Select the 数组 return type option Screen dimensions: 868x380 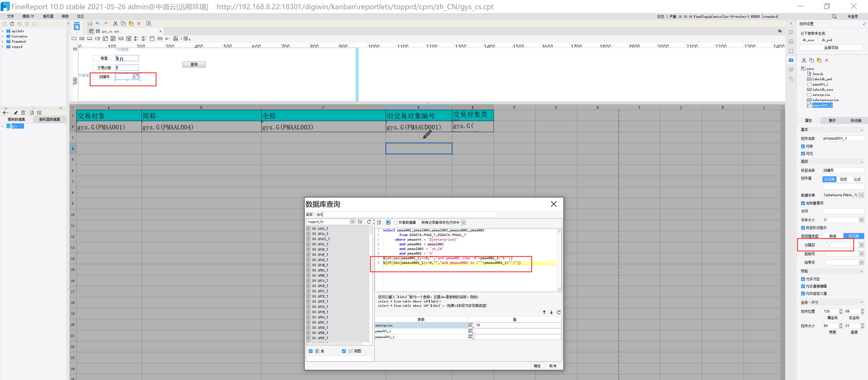pos(833,236)
